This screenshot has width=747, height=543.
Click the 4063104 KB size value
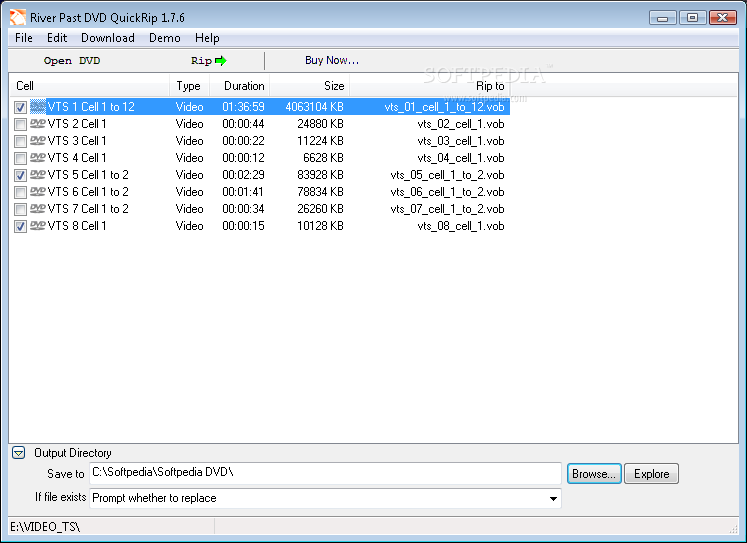click(314, 107)
